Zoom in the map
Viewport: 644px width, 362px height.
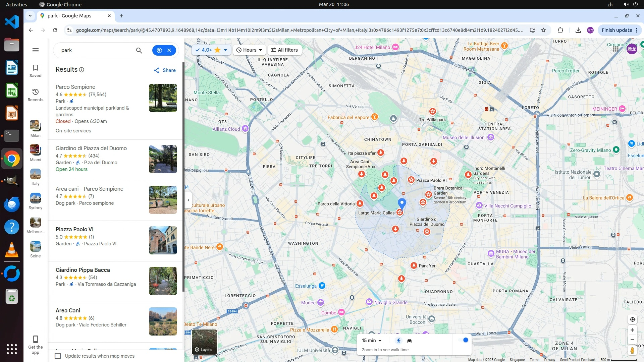pyautogui.click(x=632, y=330)
